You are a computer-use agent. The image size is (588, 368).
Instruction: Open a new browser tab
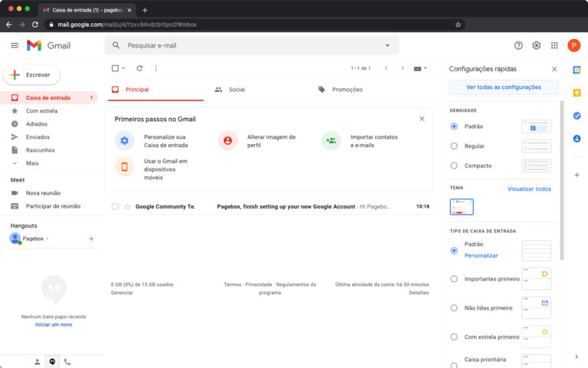(x=145, y=10)
